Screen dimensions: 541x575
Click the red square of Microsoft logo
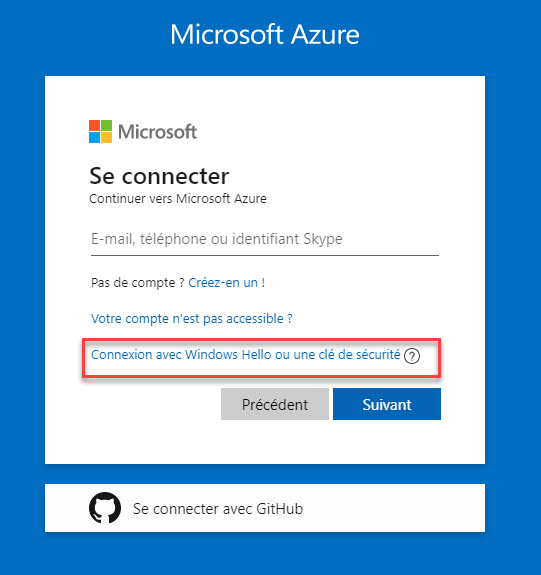click(94, 125)
